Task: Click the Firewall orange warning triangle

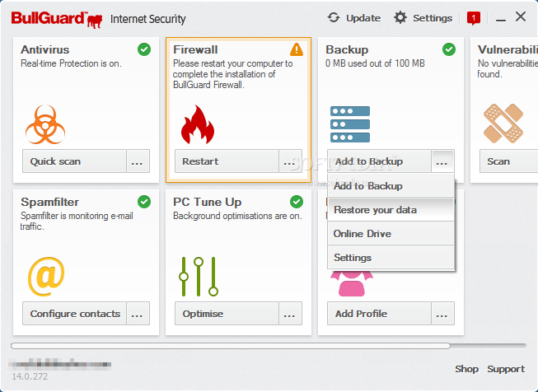Action: pyautogui.click(x=297, y=49)
